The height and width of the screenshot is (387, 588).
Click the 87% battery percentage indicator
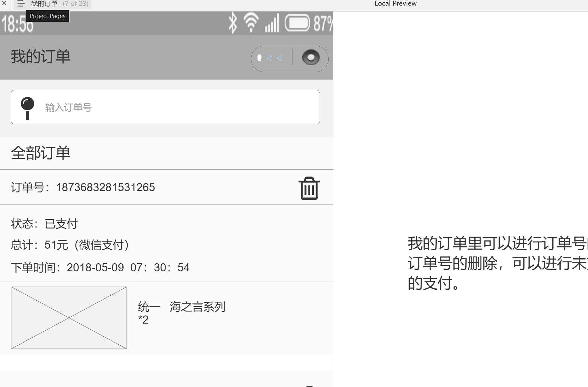pyautogui.click(x=324, y=23)
